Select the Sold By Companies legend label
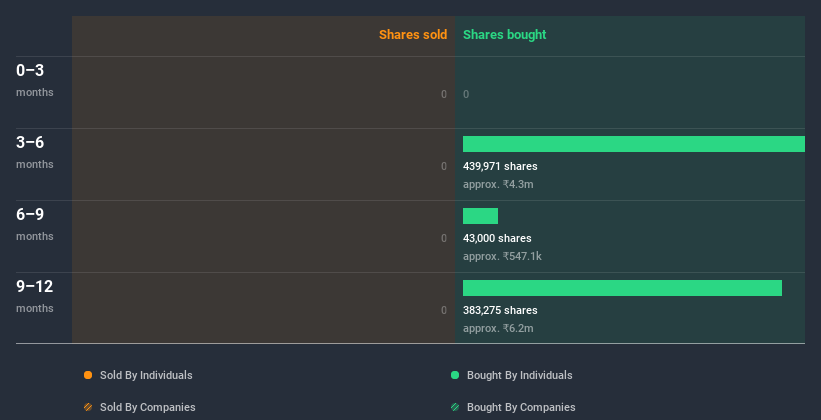The image size is (821, 420). point(148,407)
